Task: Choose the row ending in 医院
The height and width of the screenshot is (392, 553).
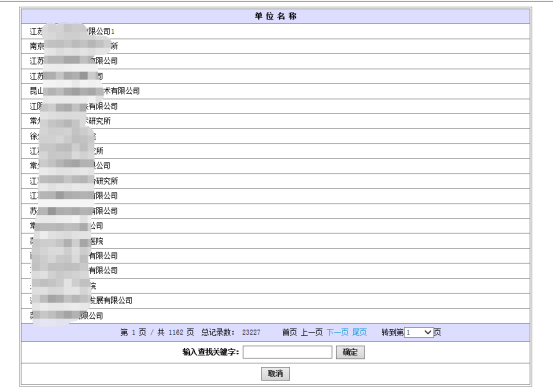Action: point(275,241)
